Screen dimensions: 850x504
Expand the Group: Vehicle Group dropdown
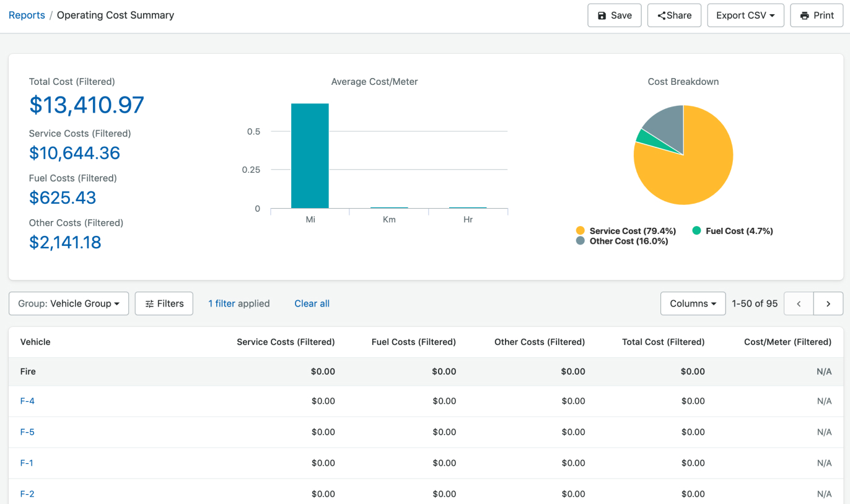point(69,303)
